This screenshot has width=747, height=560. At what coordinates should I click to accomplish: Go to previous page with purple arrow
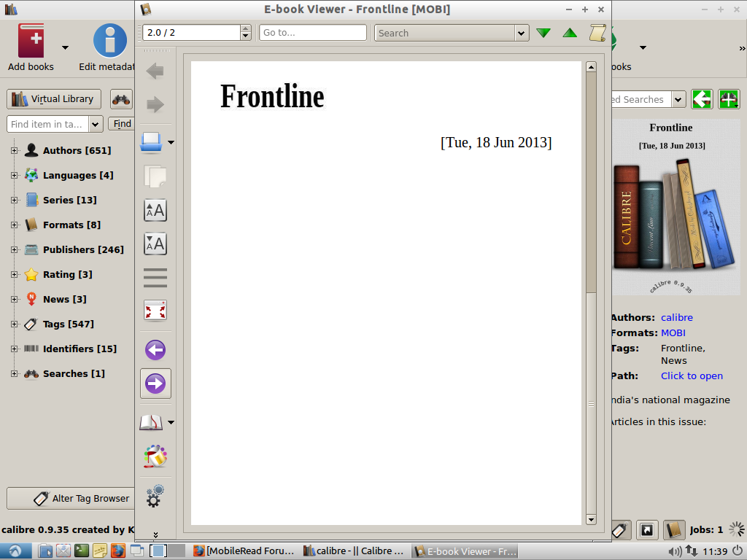pos(155,350)
